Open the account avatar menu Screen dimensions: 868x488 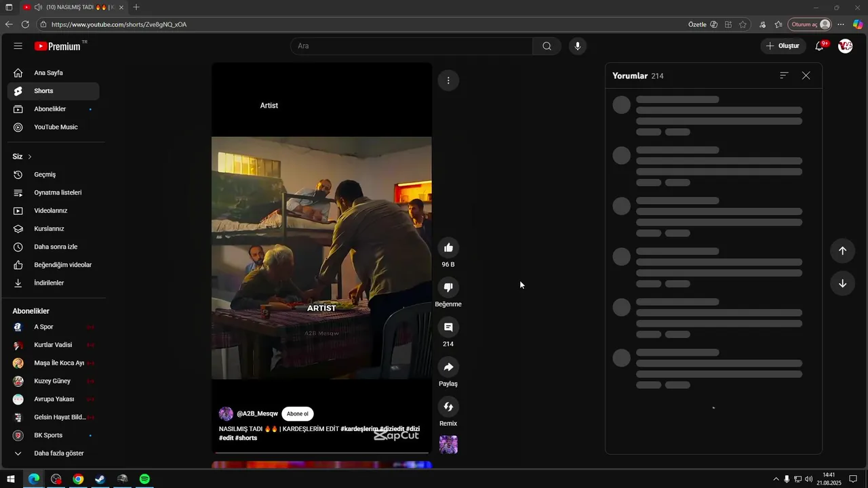point(845,46)
